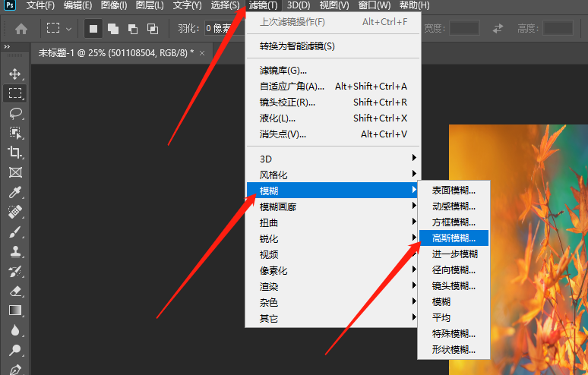The width and height of the screenshot is (588, 375).
Task: Switch to 未标题-1 document tab
Action: pyautogui.click(x=116, y=53)
